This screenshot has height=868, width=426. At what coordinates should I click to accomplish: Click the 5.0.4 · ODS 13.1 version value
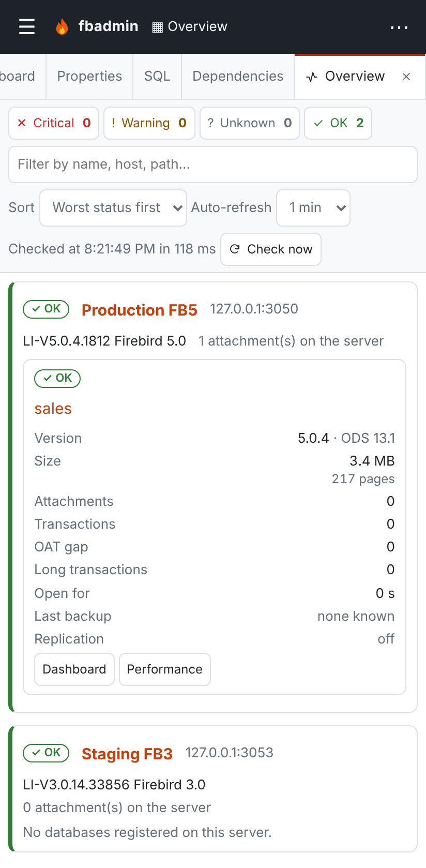point(346,438)
